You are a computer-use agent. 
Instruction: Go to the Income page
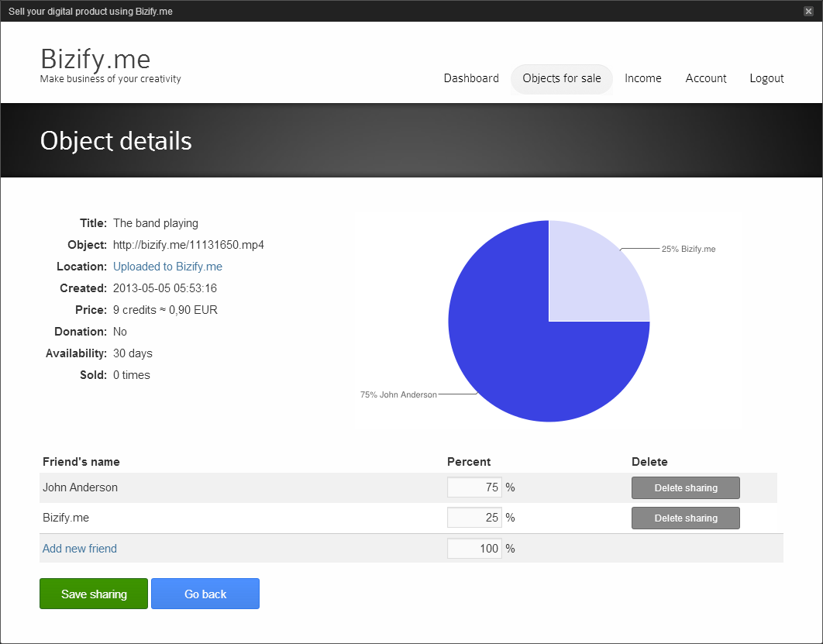pos(643,78)
